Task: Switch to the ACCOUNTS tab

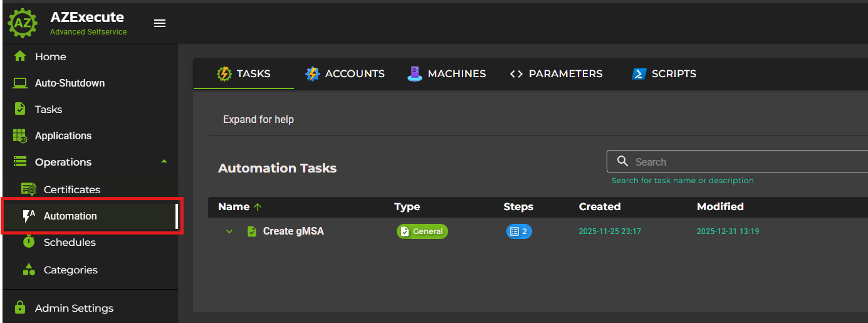Action: 345,73
